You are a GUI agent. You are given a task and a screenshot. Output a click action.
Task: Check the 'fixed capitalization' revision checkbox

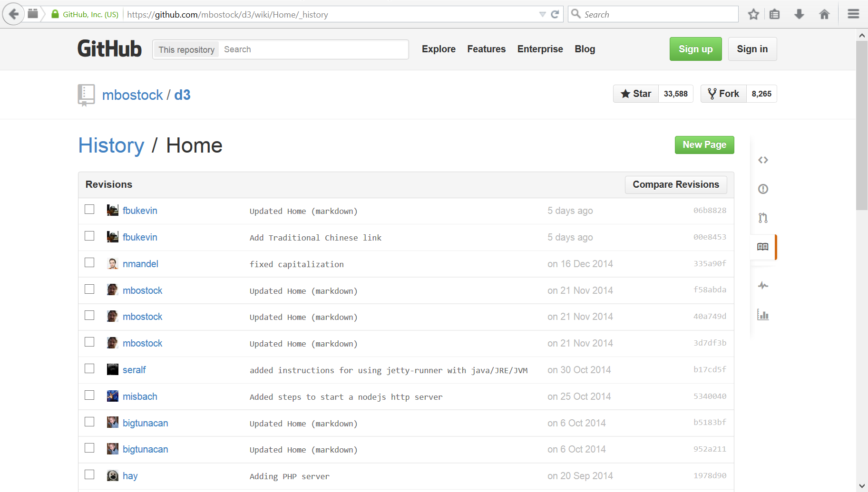click(x=89, y=262)
